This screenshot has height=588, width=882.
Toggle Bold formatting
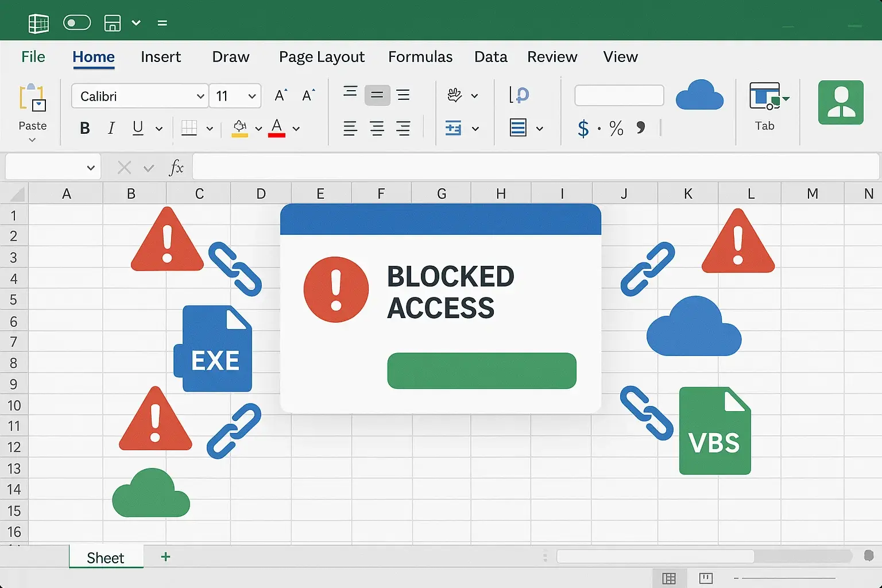point(85,129)
